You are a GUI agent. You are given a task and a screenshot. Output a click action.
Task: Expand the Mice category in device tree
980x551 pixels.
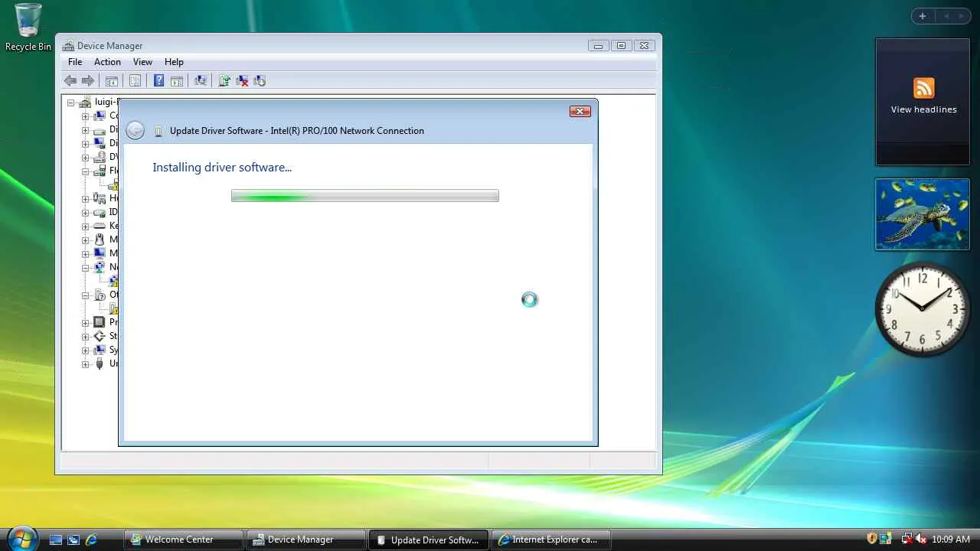[x=86, y=240]
